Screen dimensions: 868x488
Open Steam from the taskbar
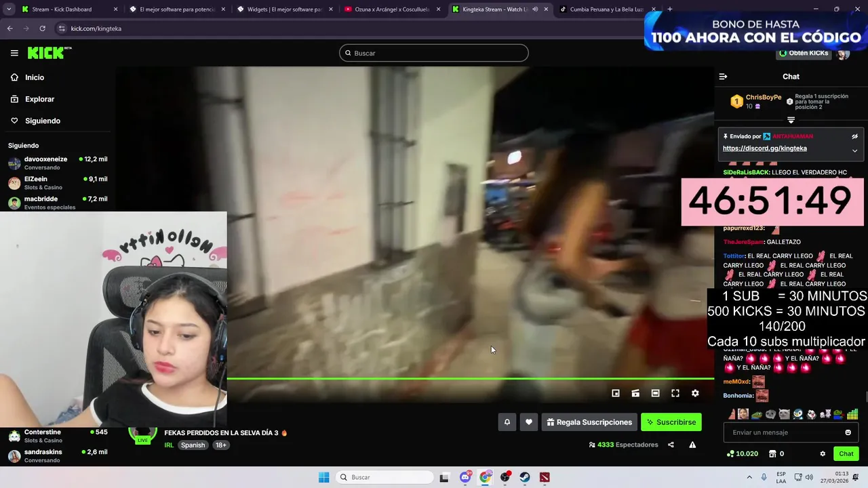point(525,477)
